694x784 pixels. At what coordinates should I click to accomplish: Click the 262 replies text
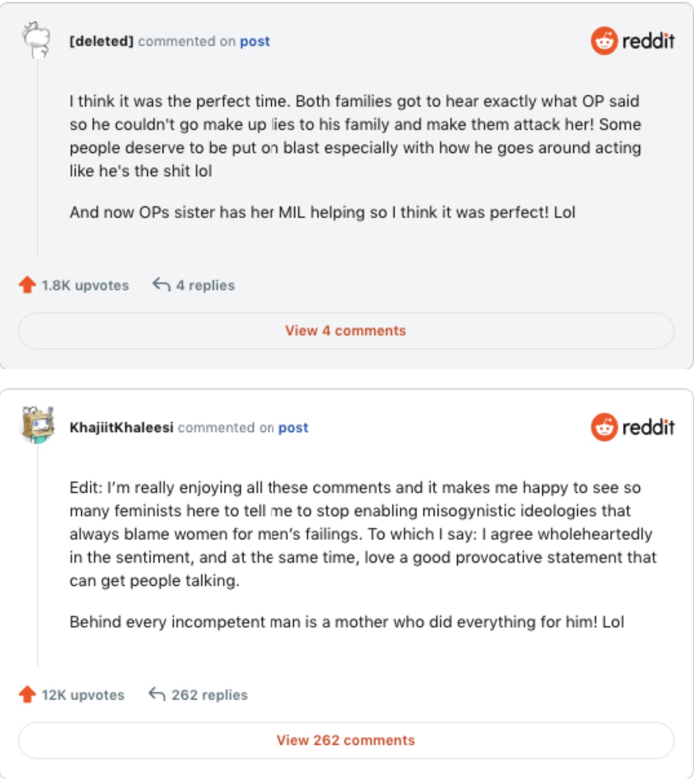(x=209, y=695)
